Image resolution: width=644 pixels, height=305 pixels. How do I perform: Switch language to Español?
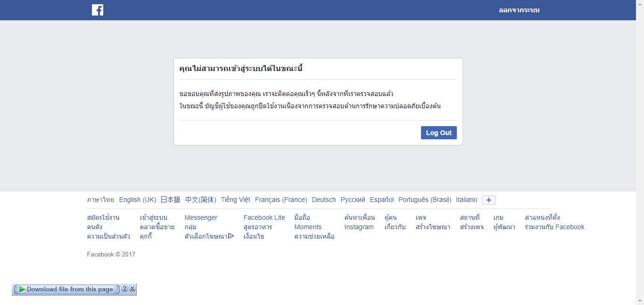[x=382, y=200]
